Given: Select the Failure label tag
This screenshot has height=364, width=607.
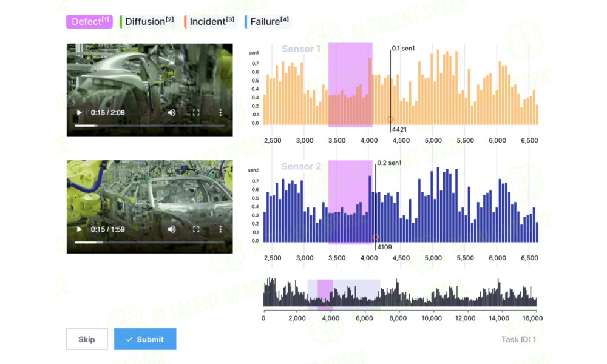Looking at the screenshot, I should [268, 22].
